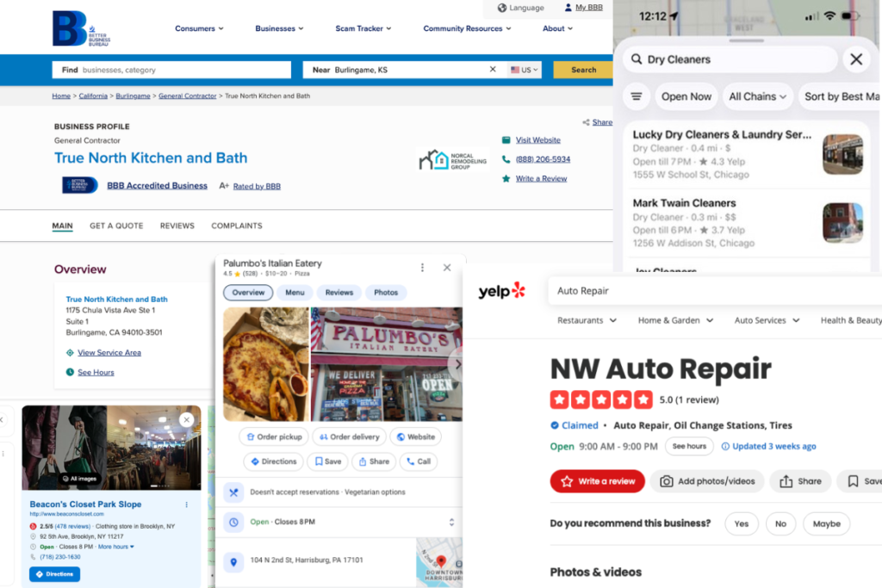Screen dimensions: 882x588
Task: Open the Language globe selector
Action: [520, 8]
